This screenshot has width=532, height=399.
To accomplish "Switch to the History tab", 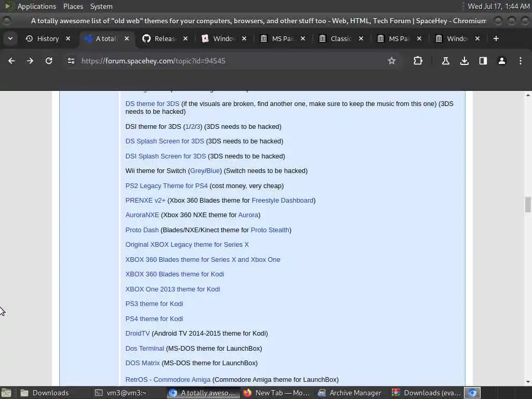I will pos(47,38).
